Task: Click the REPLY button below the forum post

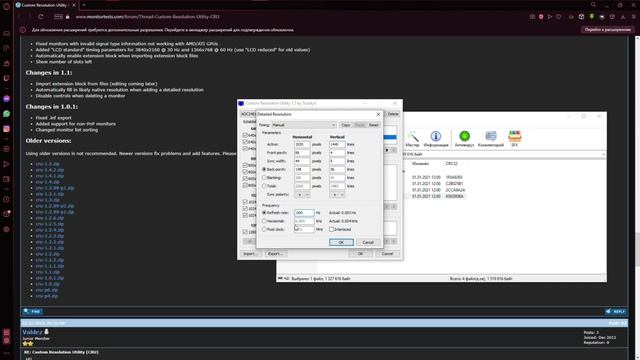Action: tap(616, 311)
